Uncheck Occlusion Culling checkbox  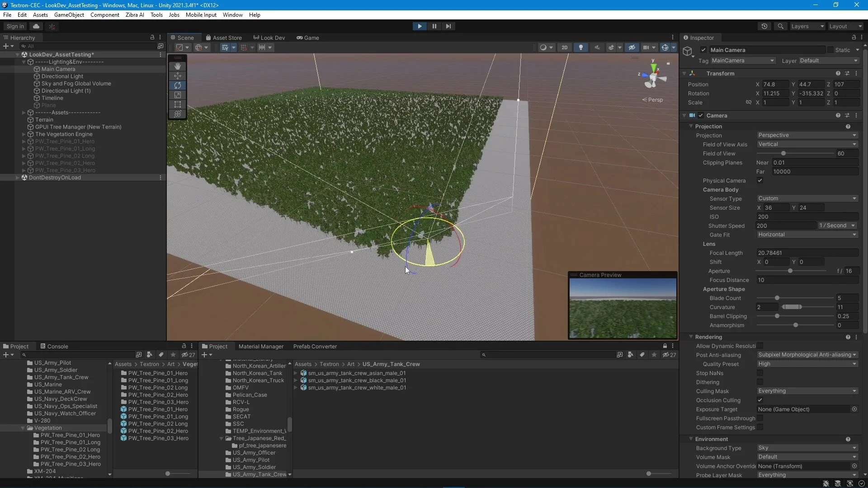760,400
